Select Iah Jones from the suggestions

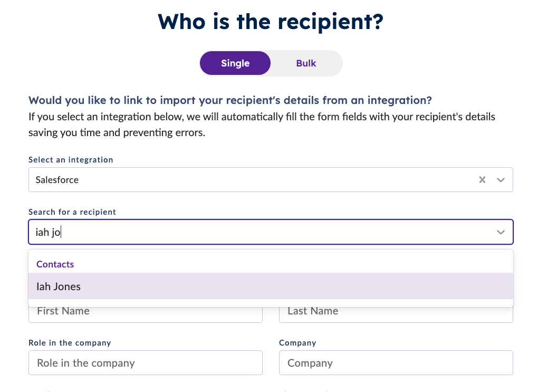(x=58, y=286)
